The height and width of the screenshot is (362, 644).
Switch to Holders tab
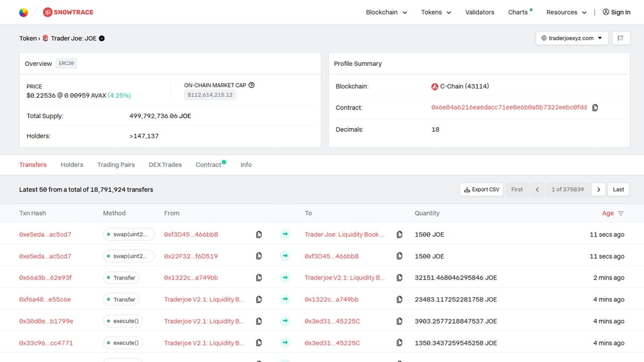coord(72,164)
